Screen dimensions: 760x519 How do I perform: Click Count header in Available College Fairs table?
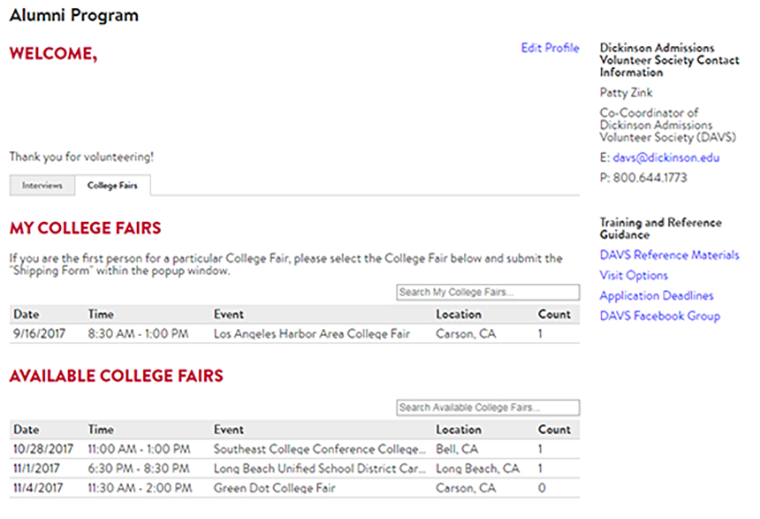554,430
